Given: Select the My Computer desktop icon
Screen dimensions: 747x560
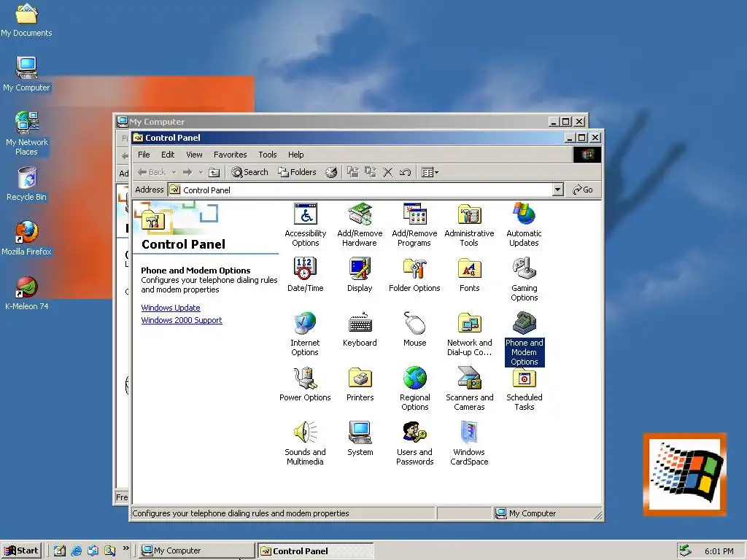Looking at the screenshot, I should (x=27, y=74).
